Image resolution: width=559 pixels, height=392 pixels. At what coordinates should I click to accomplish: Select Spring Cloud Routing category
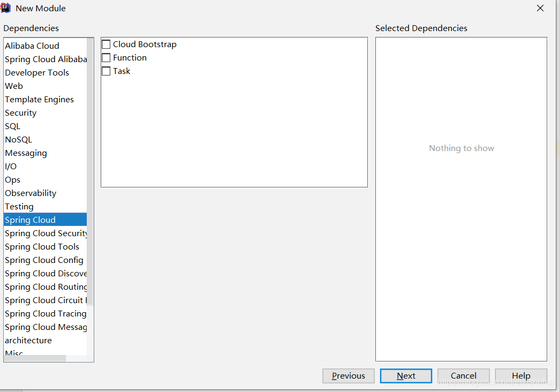(x=46, y=287)
